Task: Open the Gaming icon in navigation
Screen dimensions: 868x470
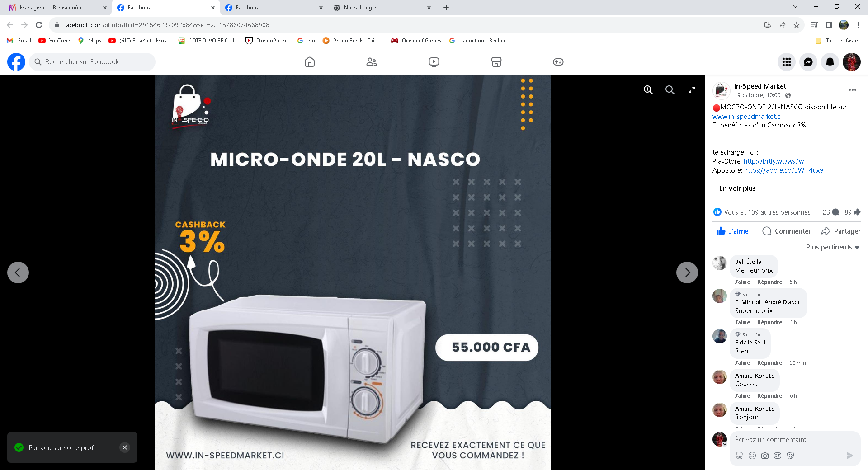Action: point(558,62)
